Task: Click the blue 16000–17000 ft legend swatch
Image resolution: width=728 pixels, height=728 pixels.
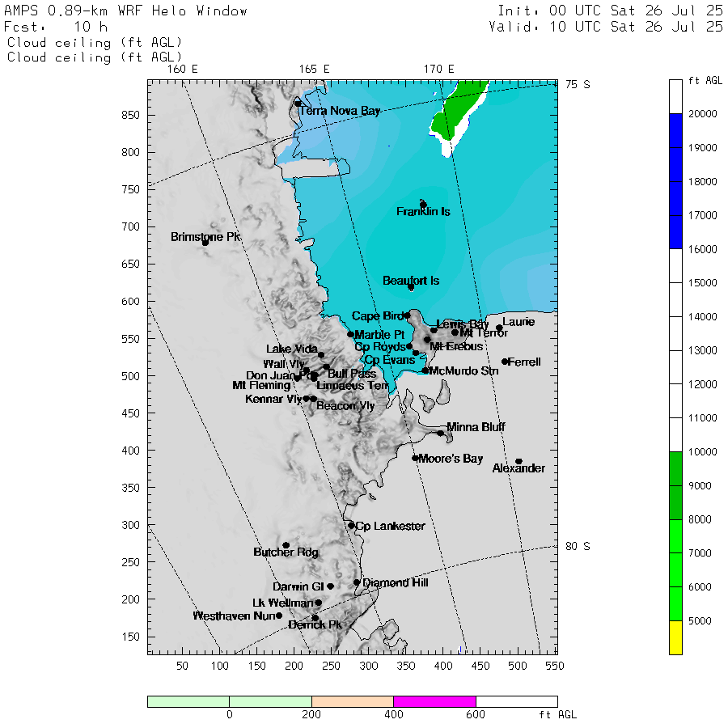Action: pyautogui.click(x=675, y=232)
